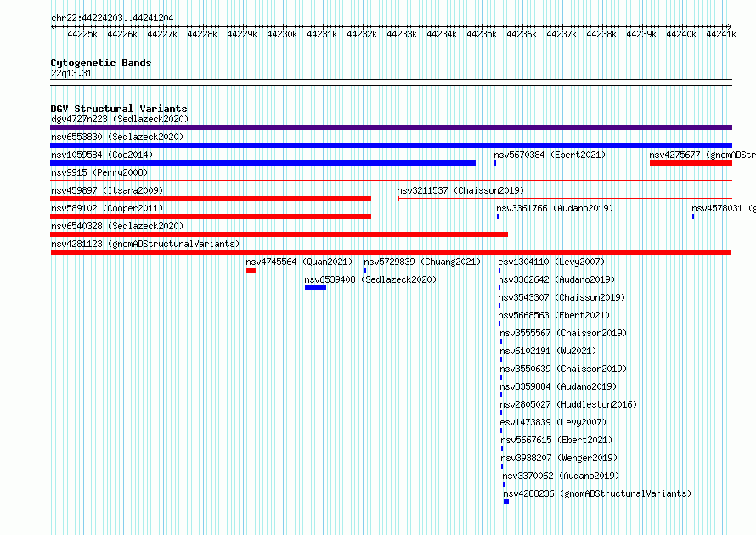Viewport: 756px width, 535px height.
Task: Click the dgv4727n223 (Sedlazeck2020) variant label
Action: pos(120,119)
